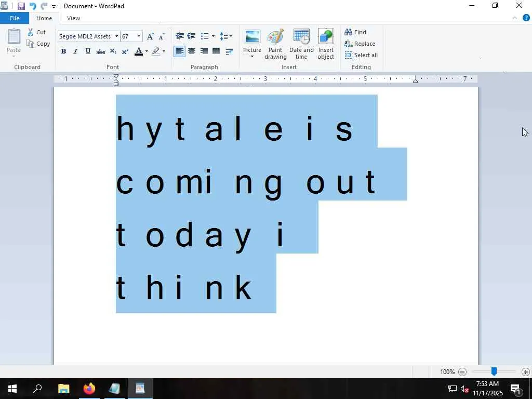532x399 pixels.
Task: Open the taskbar app beside Firefox
Action: tap(115, 389)
